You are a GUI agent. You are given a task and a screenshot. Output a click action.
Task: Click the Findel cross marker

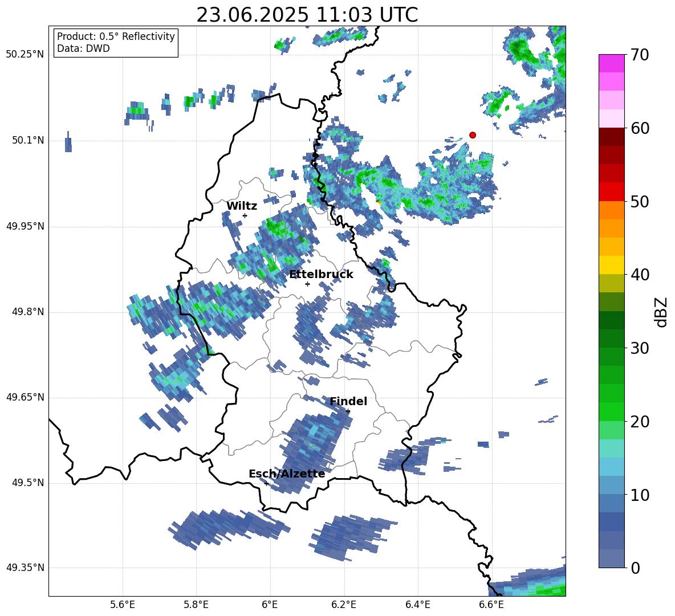pyautogui.click(x=348, y=411)
